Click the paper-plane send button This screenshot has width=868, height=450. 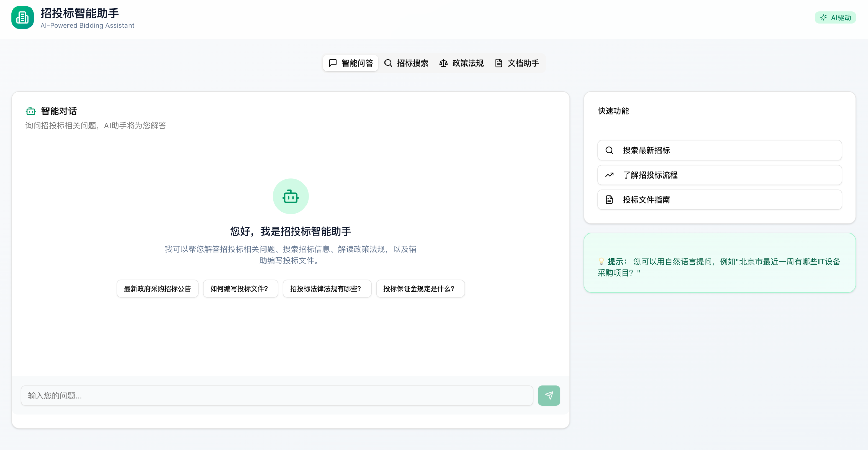(549, 395)
